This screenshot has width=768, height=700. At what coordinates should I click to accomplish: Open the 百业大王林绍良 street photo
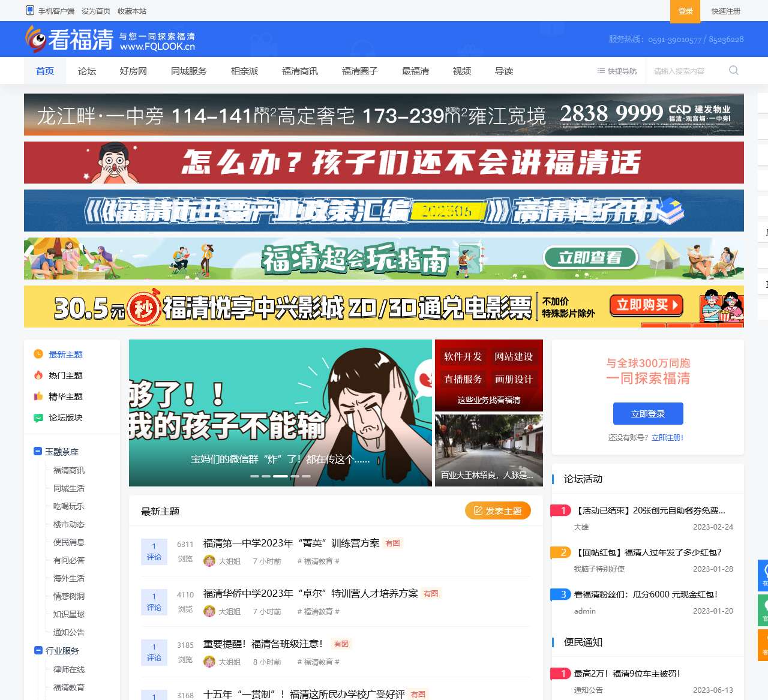point(489,450)
